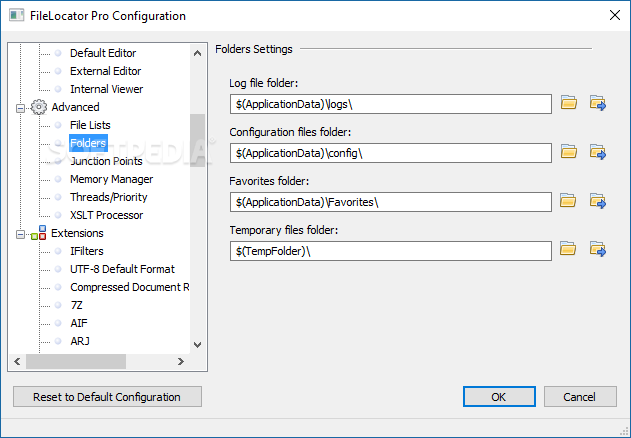Collapse the Extensions tree node
The height and width of the screenshot is (438, 631).
[20, 234]
